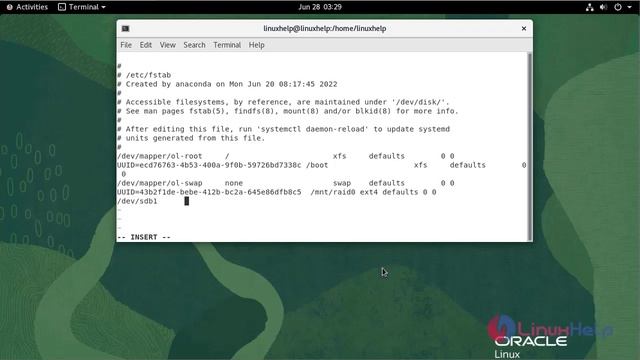Screen dimensions: 640x360
Task: Open the Terminal app menu in top bar
Action: pyautogui.click(x=82, y=7)
